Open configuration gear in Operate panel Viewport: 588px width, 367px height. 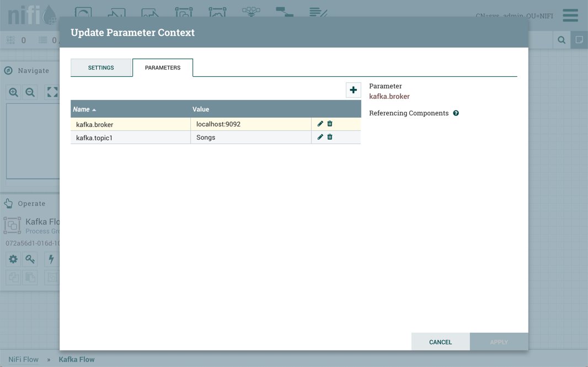pos(13,259)
